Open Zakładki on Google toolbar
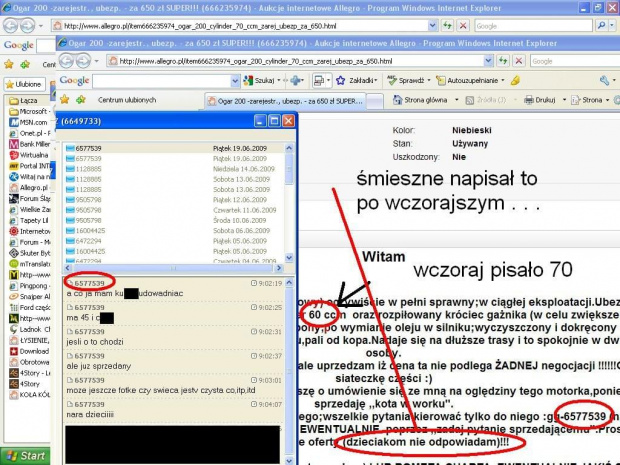This screenshot has height=465, width=620. [x=356, y=81]
